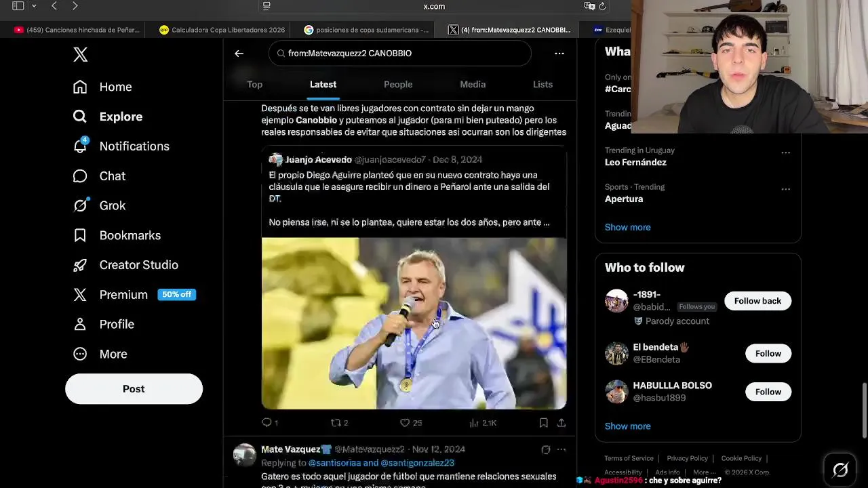Open the Profile page
This screenshot has height=488, width=868.
point(104,324)
